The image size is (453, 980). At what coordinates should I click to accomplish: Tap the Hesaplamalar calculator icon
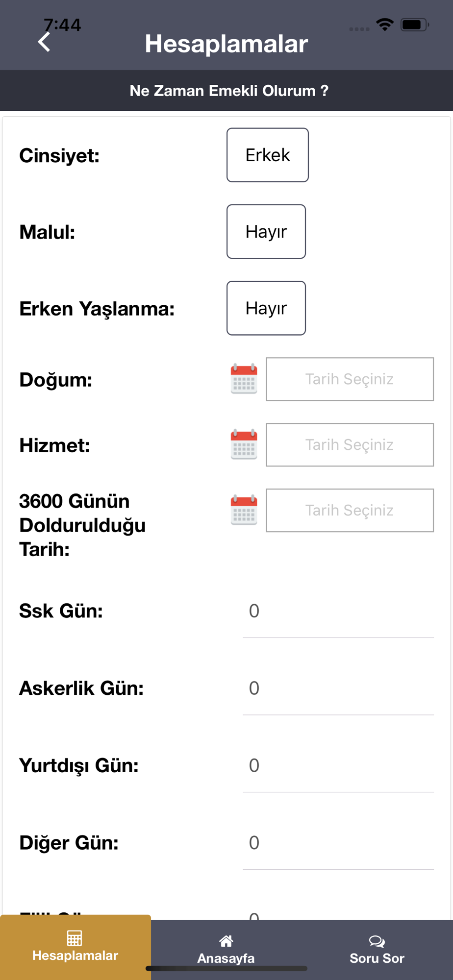click(75, 938)
